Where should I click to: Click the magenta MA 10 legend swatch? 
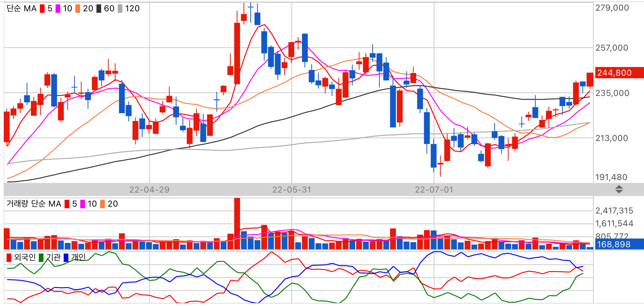point(58,8)
